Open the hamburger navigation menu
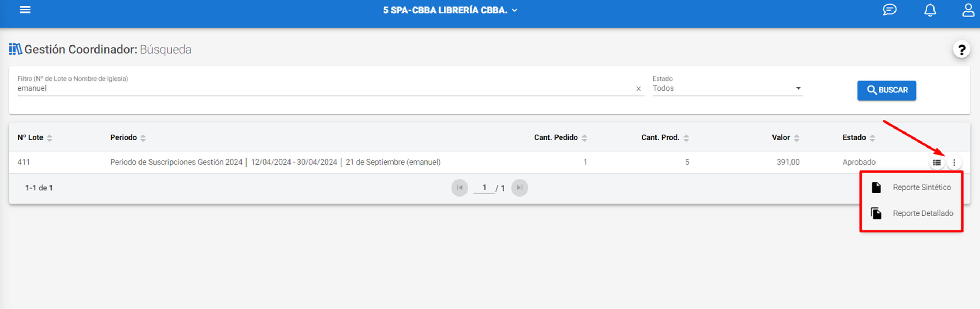Screen dimensions: 980x309 coord(25,10)
